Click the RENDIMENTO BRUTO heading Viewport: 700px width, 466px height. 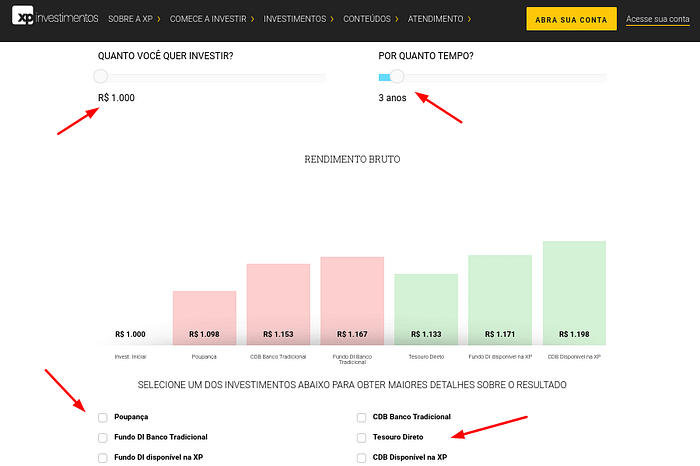[352, 159]
